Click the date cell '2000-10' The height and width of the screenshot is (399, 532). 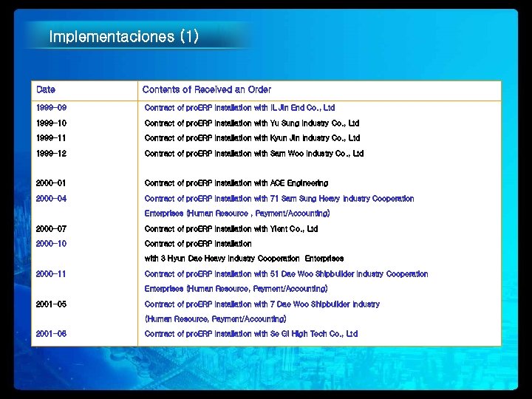[51, 244]
